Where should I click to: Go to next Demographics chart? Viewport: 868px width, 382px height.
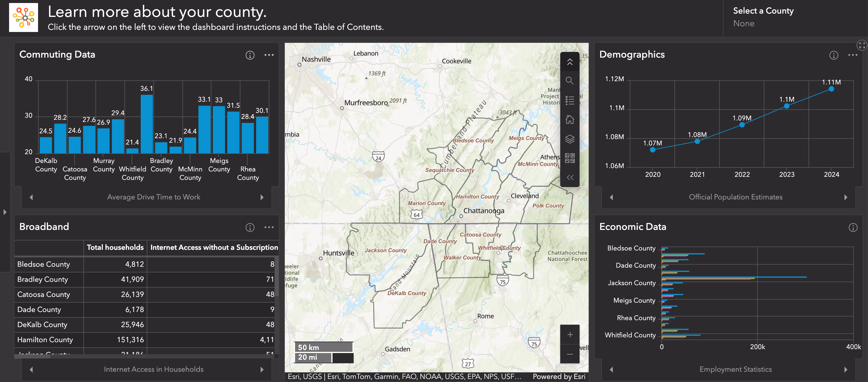pyautogui.click(x=845, y=197)
